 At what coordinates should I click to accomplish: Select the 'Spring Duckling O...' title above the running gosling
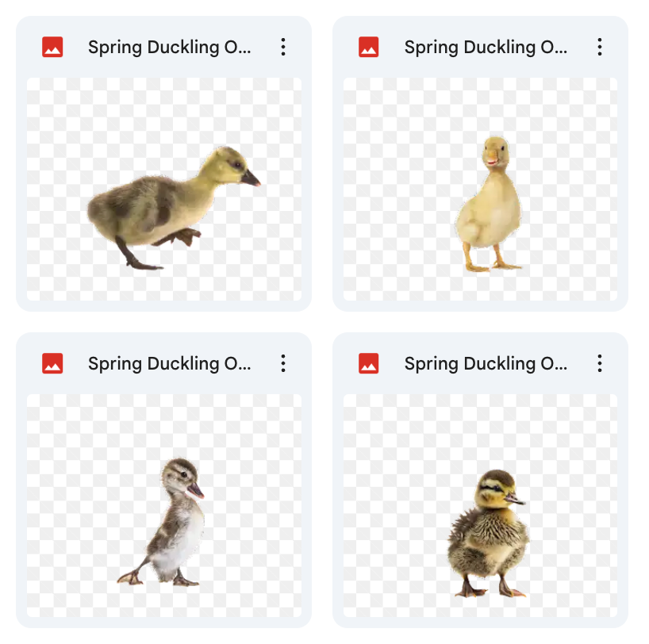point(169,48)
